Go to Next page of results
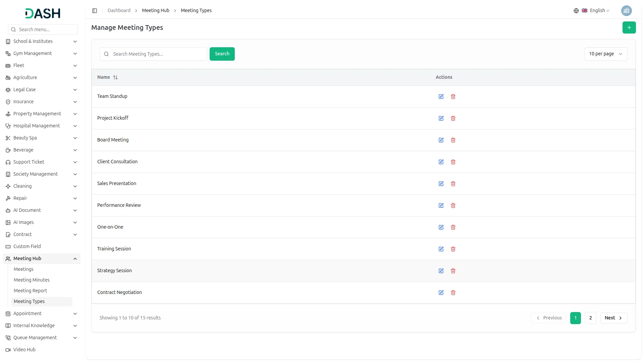644x362 pixels. click(x=613, y=318)
